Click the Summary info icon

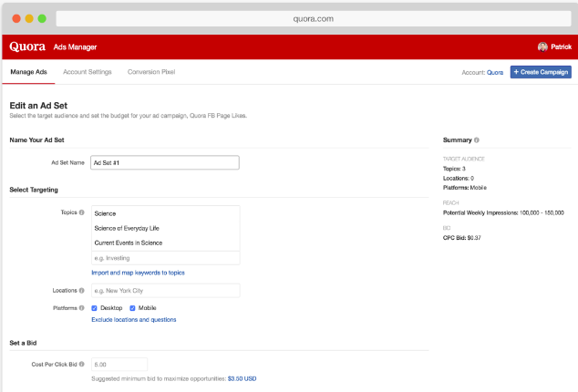pyautogui.click(x=477, y=140)
